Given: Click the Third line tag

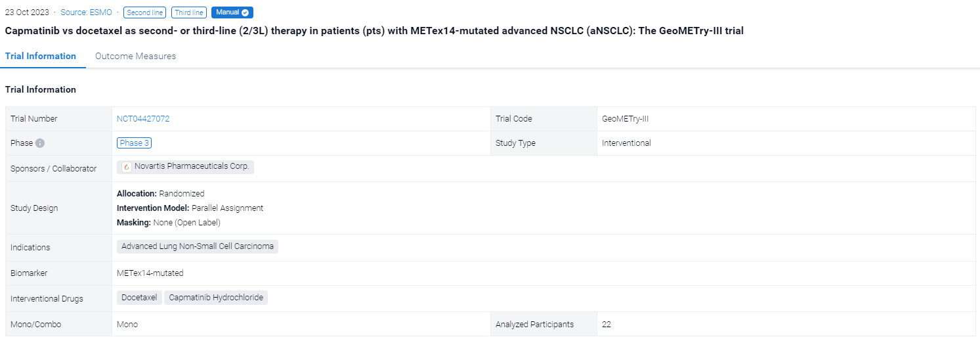Looking at the screenshot, I should pos(189,12).
